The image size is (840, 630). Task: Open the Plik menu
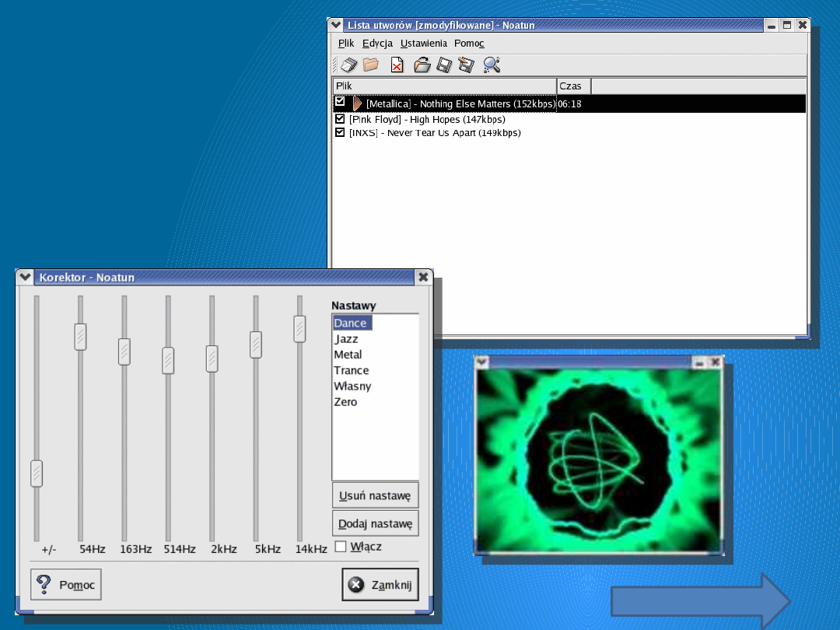345,44
